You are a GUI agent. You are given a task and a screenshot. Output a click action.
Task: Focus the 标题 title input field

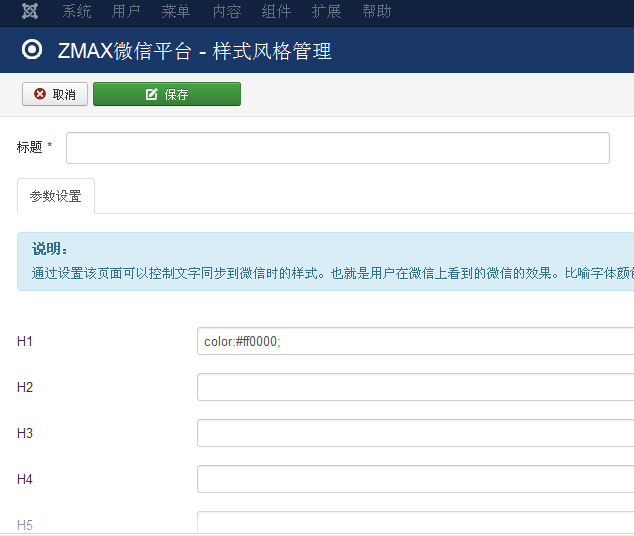click(x=338, y=148)
